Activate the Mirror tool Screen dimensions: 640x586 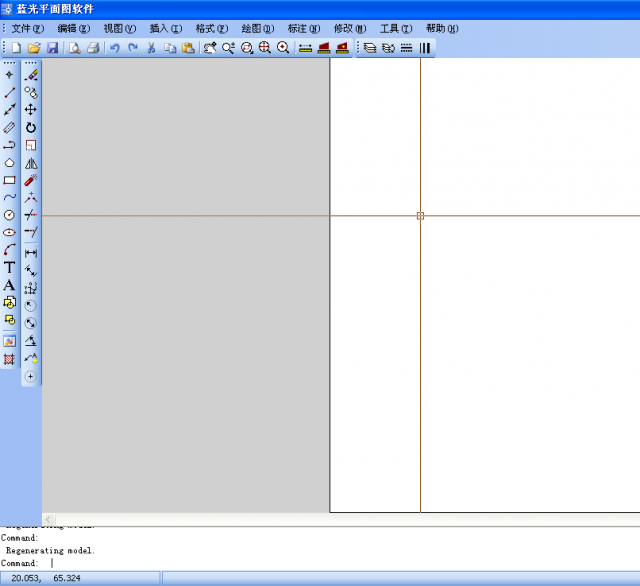click(31, 163)
